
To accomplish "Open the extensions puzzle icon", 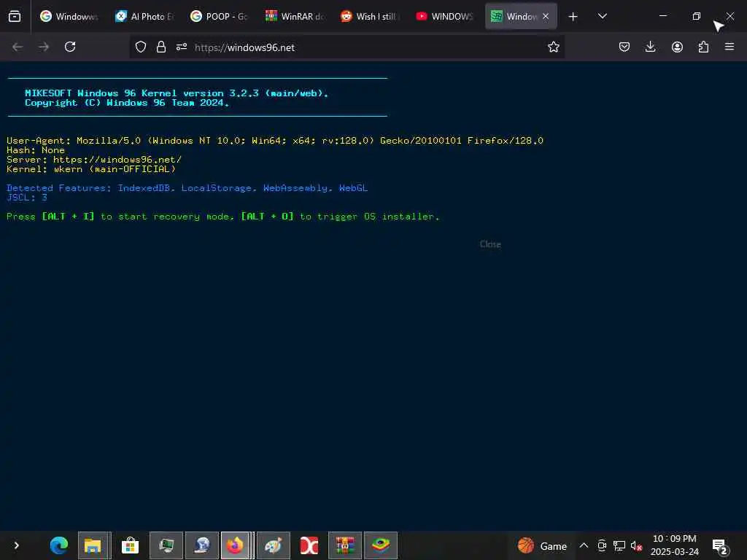I will coord(703,47).
